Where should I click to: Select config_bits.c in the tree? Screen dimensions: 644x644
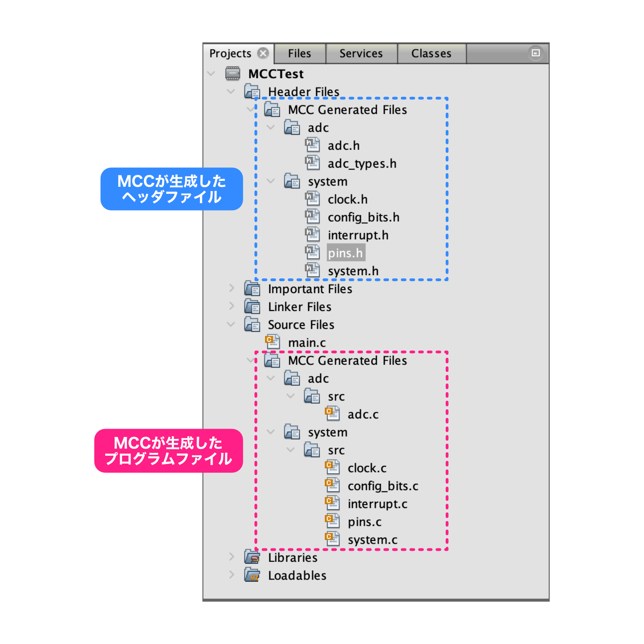click(383, 486)
